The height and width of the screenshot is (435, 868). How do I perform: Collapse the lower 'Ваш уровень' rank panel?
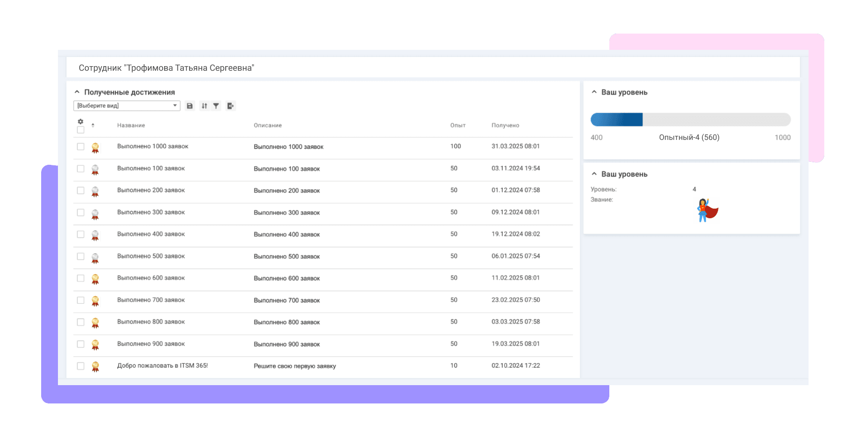(x=594, y=174)
